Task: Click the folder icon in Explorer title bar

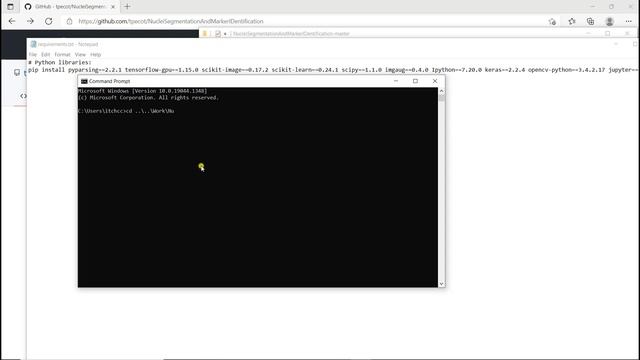Action: 205,33
